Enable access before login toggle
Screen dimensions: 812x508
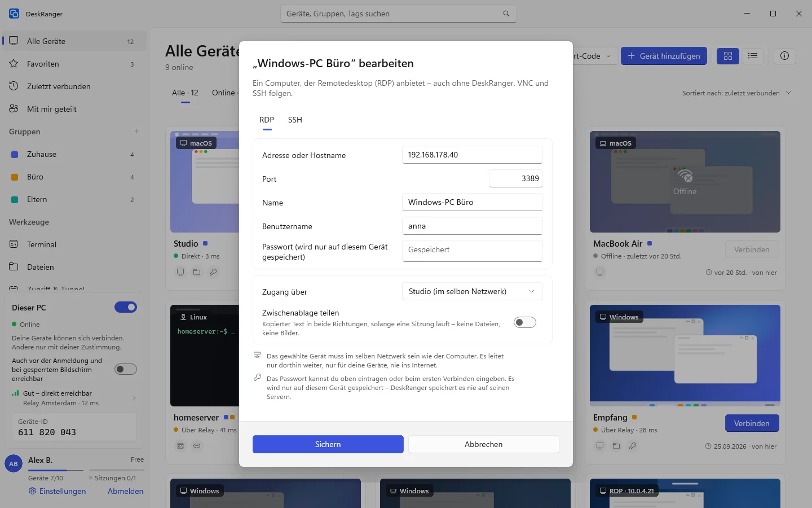[x=126, y=369]
